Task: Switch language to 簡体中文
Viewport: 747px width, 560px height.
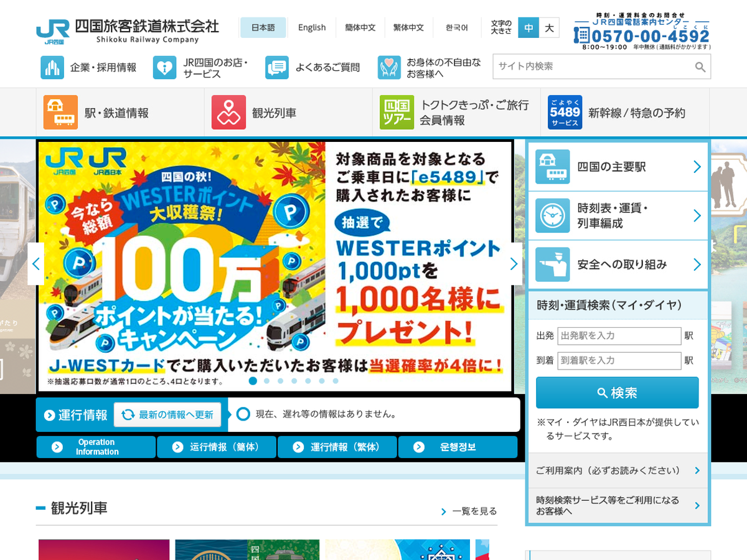Action: [x=360, y=28]
